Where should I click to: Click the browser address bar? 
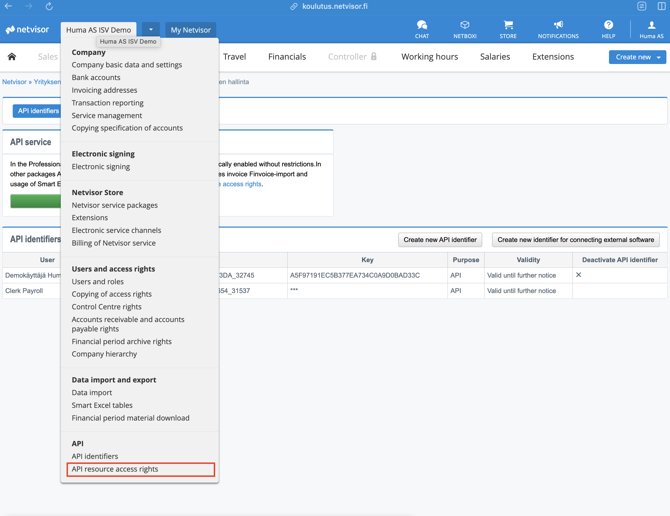335,7
